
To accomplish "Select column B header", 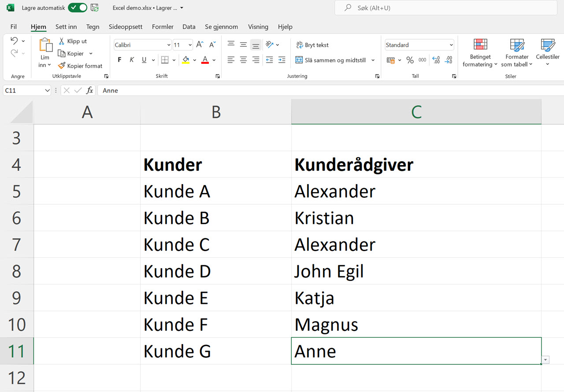I will pos(216,112).
